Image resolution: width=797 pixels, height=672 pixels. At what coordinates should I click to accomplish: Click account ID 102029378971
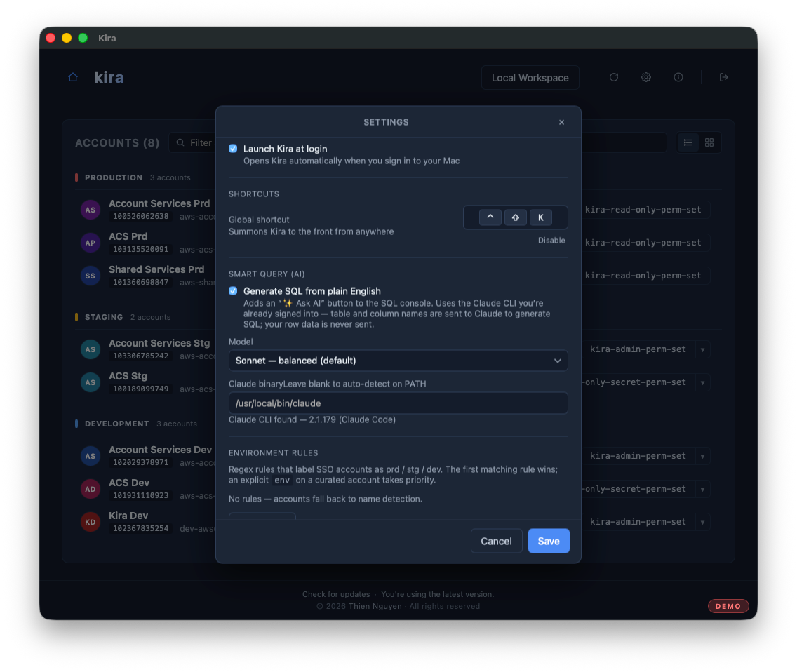[141, 462]
